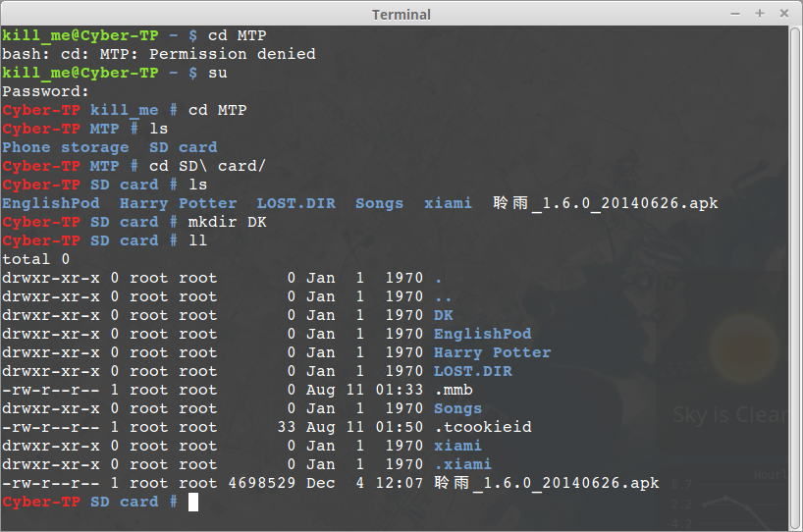Click 'LOST.DIR' in the ll listing
This screenshot has height=532, width=803.
coord(473,371)
